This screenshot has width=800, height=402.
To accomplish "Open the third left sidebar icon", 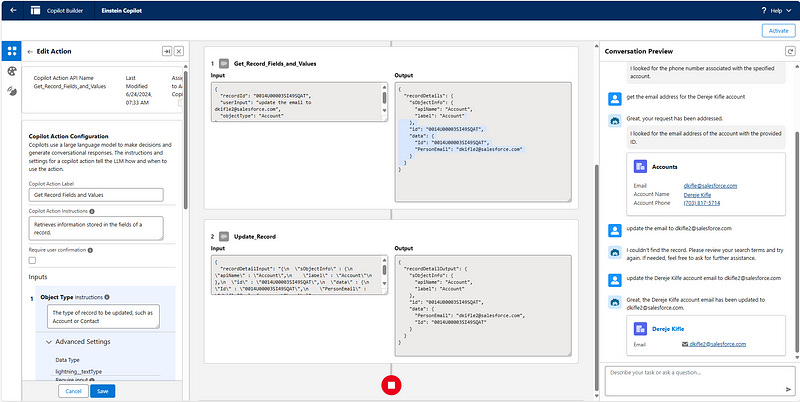I will click(12, 91).
